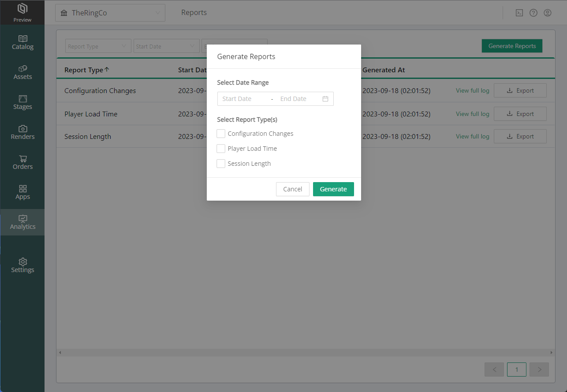Viewport: 567px width, 392px height.
Task: Open the Apps grid icon
Action: coord(22,189)
